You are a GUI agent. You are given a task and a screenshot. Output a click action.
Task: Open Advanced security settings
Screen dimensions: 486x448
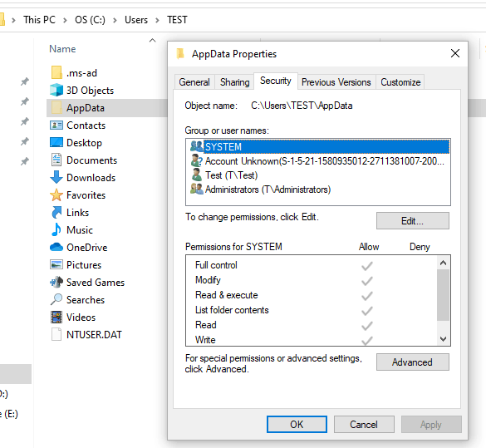click(413, 362)
